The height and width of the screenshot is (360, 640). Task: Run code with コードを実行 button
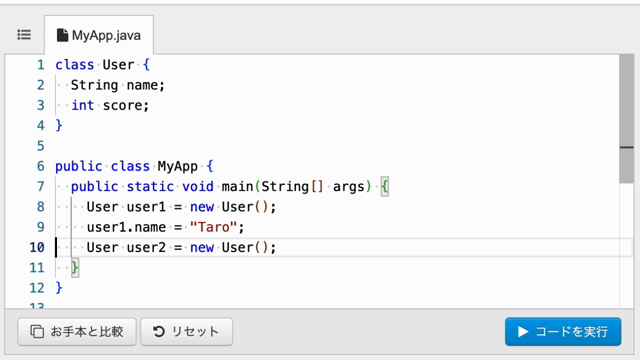tap(563, 331)
